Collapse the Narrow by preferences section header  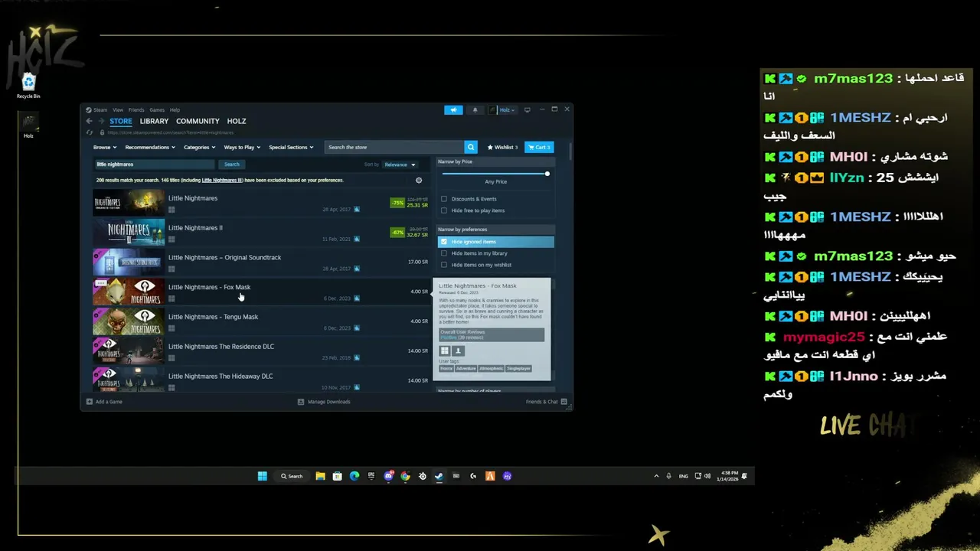pos(495,230)
